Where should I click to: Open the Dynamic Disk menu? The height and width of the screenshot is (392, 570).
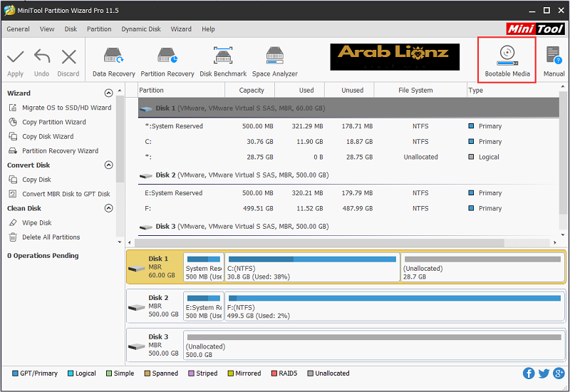click(141, 29)
